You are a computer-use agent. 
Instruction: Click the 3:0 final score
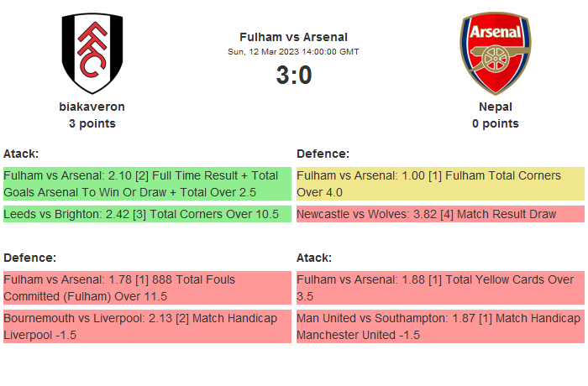pyautogui.click(x=293, y=76)
